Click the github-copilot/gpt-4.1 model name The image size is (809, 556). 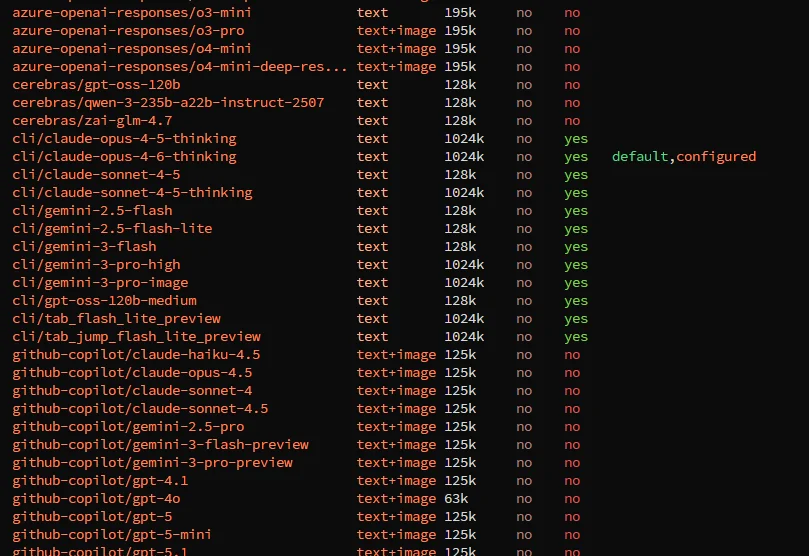(x=100, y=481)
